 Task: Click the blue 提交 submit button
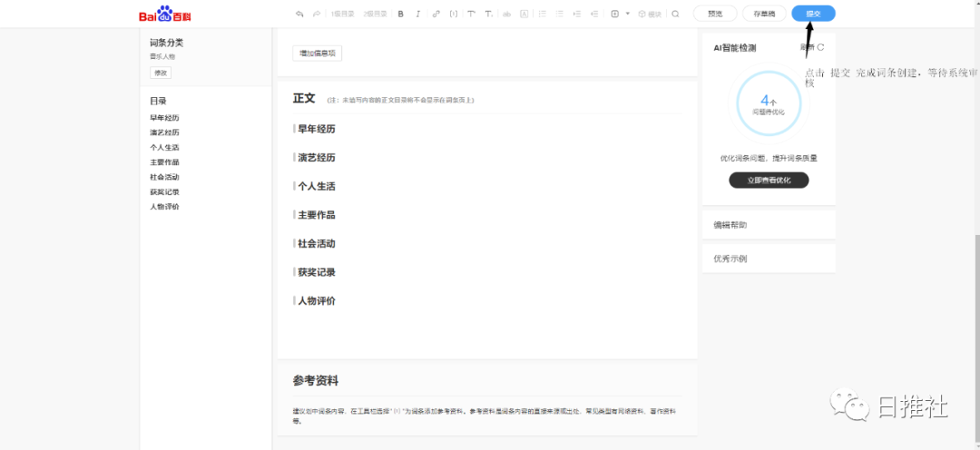(813, 14)
